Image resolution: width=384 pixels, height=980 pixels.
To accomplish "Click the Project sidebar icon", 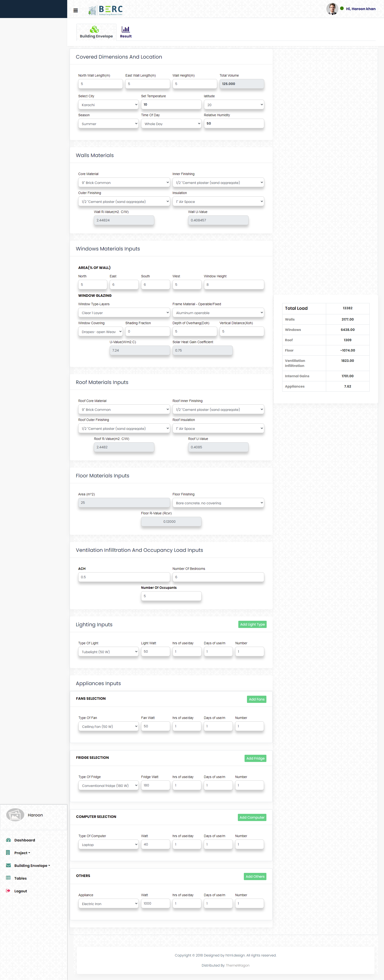I will (x=8, y=852).
